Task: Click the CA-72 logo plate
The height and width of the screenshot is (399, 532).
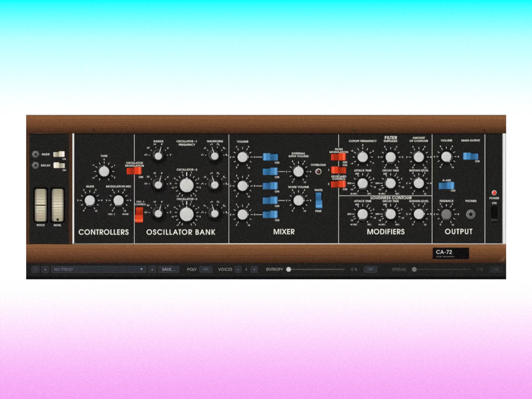Action: (x=451, y=253)
